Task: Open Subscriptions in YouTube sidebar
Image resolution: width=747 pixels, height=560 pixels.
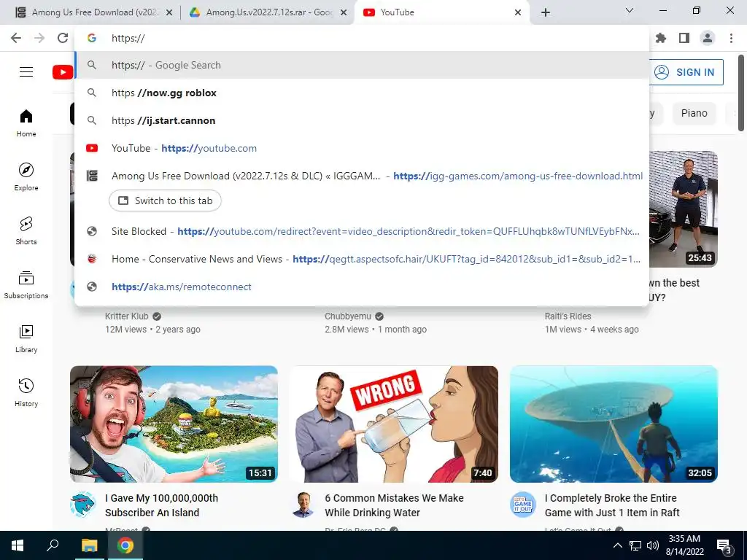Action: [26, 285]
